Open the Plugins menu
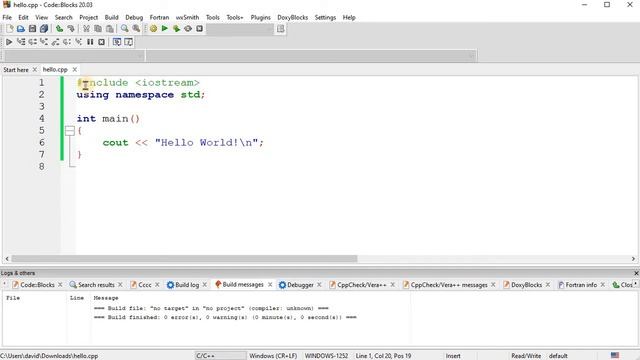 (x=260, y=18)
